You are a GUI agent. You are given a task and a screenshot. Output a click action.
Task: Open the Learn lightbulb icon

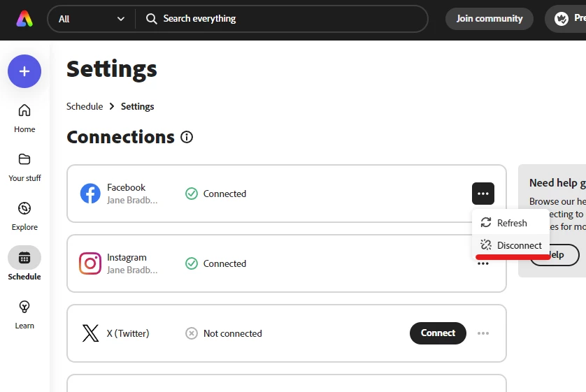[x=24, y=307]
